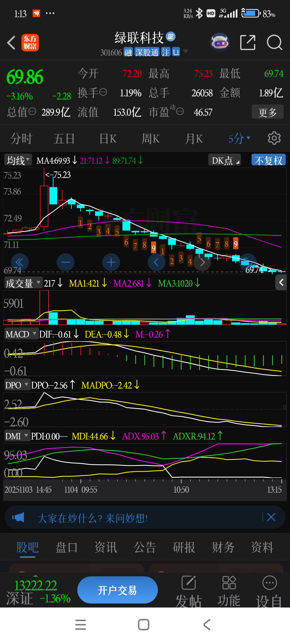Open the 公告 announcements tab
This screenshot has width=290, height=644.
pos(145,547)
